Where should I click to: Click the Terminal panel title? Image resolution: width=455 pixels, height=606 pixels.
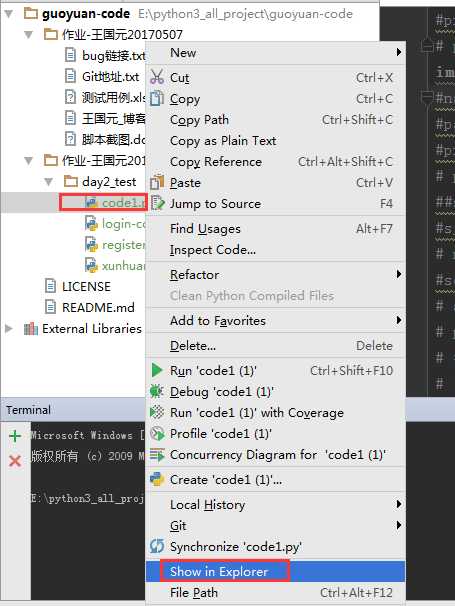(28, 410)
